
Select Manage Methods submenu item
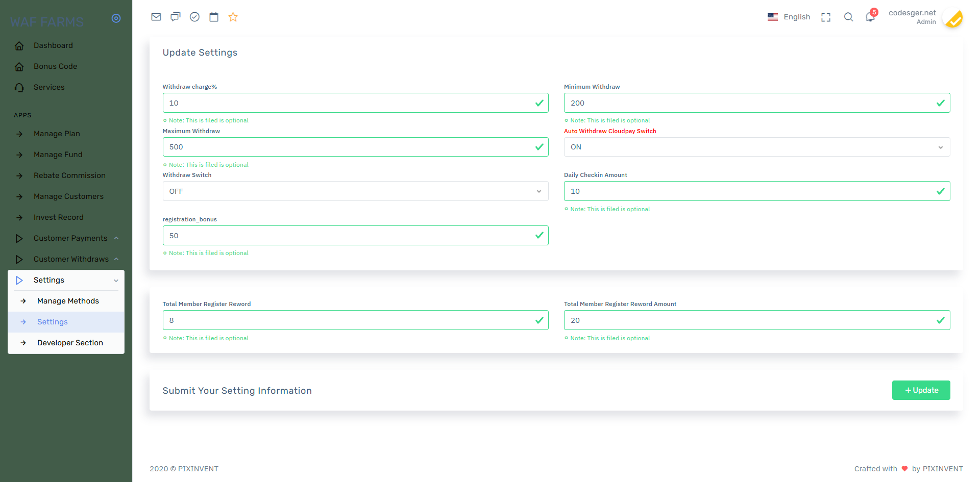pos(66,301)
